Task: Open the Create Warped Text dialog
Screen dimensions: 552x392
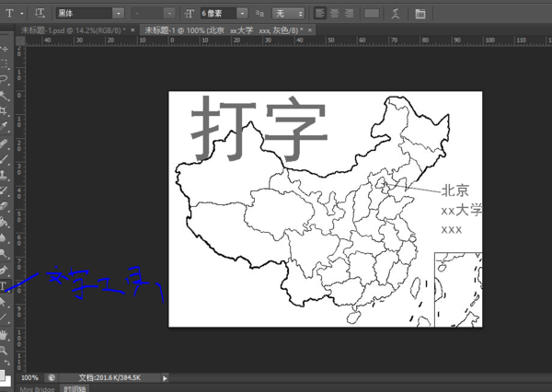Action: [x=396, y=14]
